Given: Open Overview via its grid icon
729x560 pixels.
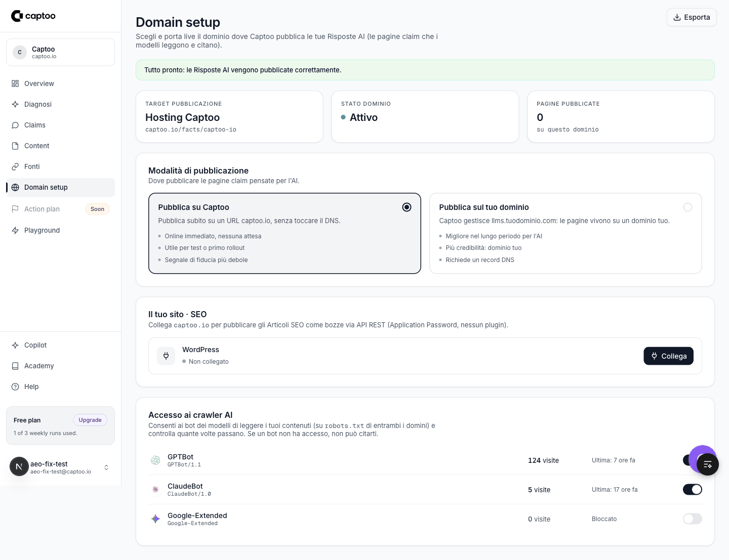Looking at the screenshot, I should click(15, 83).
